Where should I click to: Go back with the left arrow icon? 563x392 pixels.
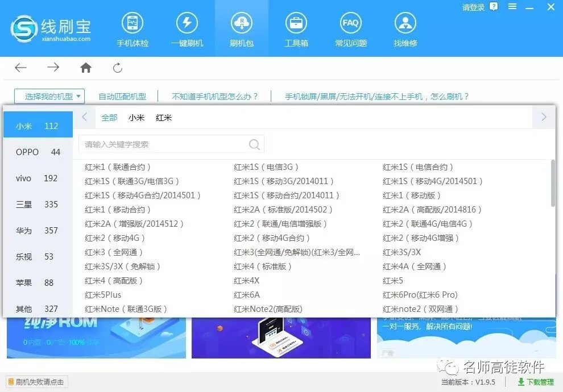[x=21, y=68]
